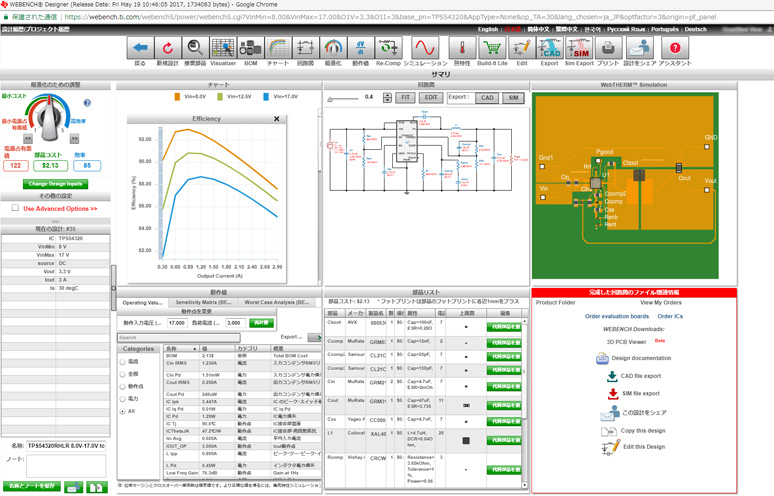Image resolution: width=774 pixels, height=496 pixels.
Task: Click the SIM file export download icon
Action: [x=613, y=394]
